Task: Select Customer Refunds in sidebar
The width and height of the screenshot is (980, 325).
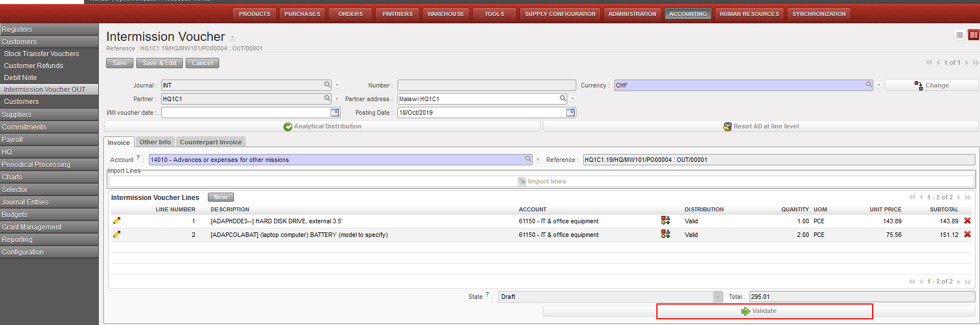Action: (33, 66)
